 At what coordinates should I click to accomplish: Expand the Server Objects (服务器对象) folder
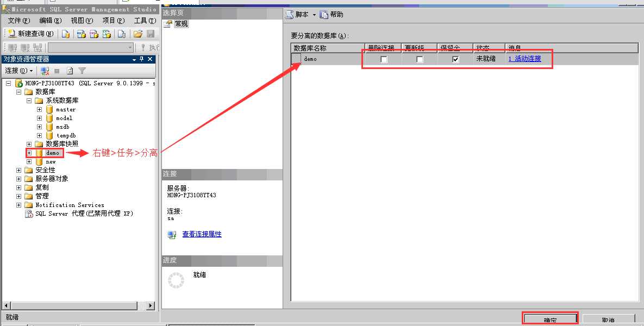(19, 179)
